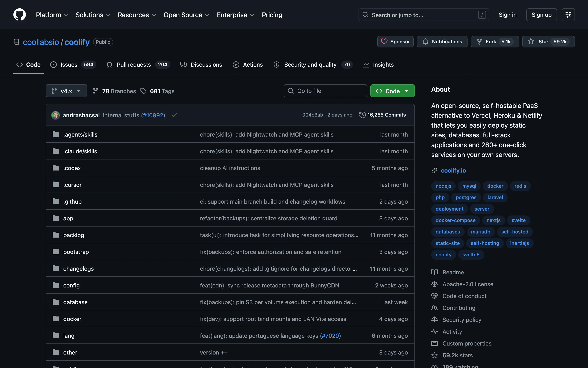588x368 pixels.
Task: Click the Apache-2.0 license scales icon
Action: point(434,284)
